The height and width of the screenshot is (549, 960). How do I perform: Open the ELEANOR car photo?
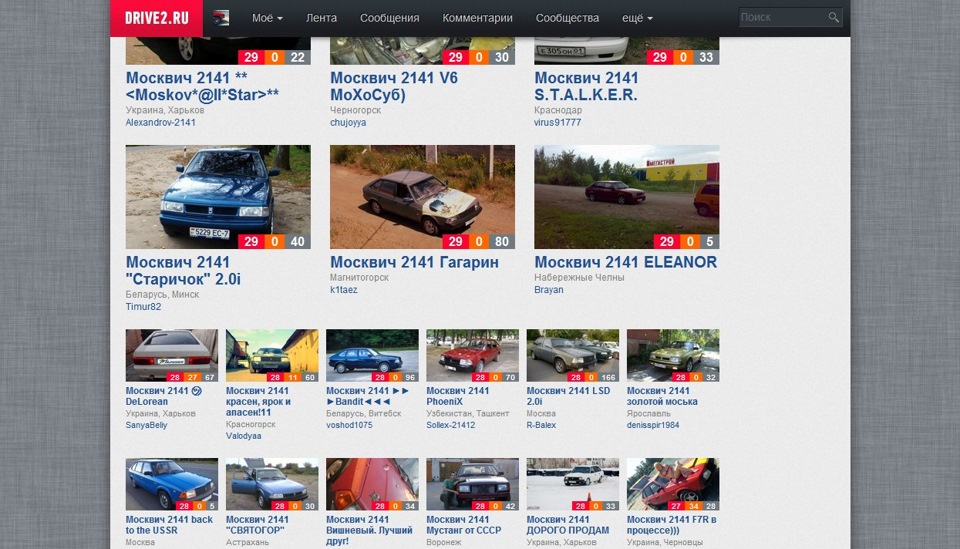point(627,196)
